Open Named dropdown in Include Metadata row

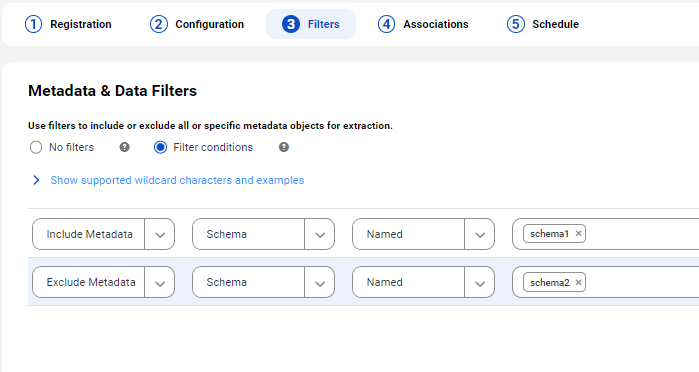(x=424, y=234)
